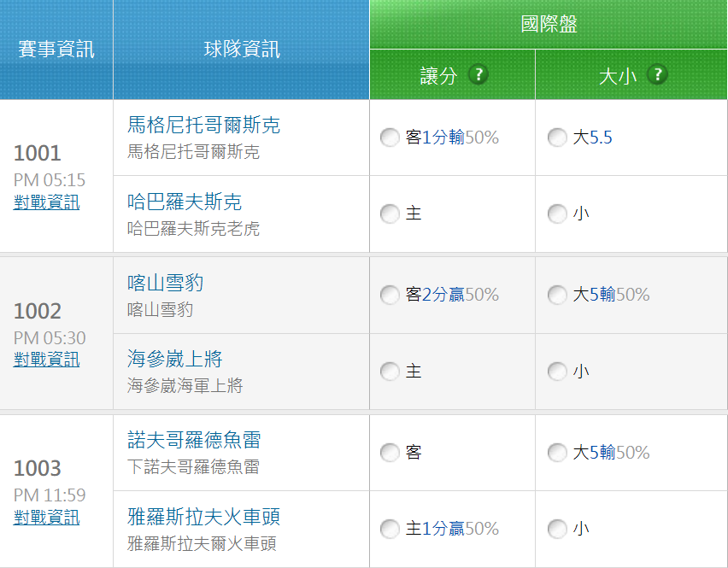Click the help icon beside 讓分
The height and width of the screenshot is (568, 728).
478,75
